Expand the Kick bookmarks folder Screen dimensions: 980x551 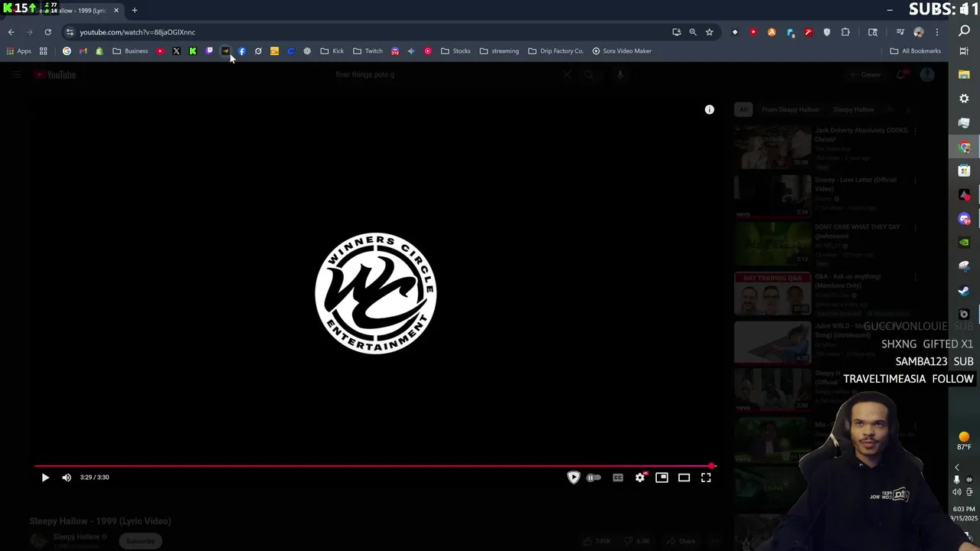coord(332,51)
